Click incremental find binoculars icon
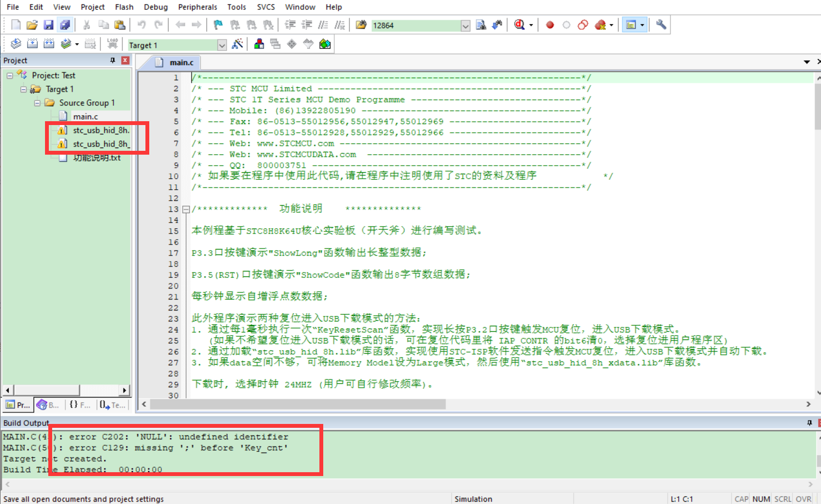 pyautogui.click(x=497, y=25)
